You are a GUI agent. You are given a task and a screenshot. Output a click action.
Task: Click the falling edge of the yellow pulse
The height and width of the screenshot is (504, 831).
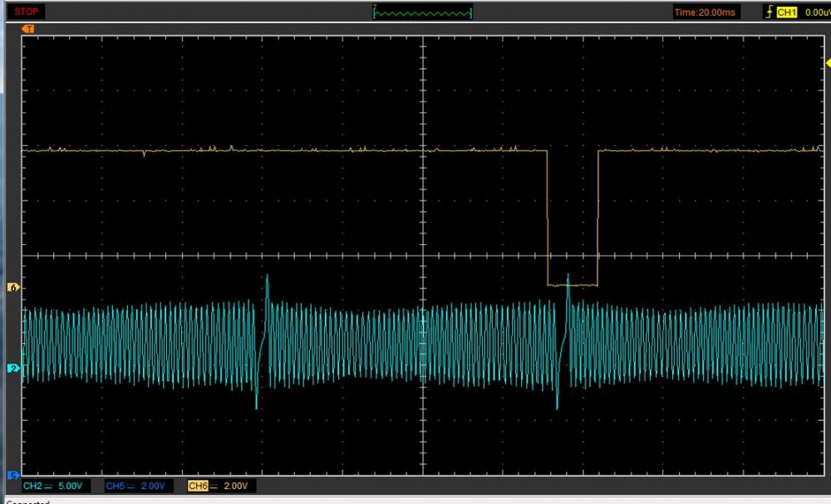click(547, 218)
